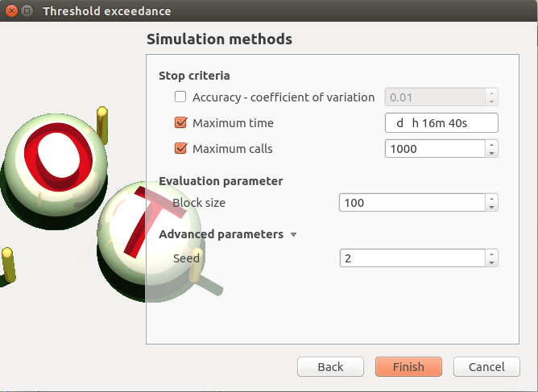Image resolution: width=538 pixels, height=392 pixels.
Task: Click the Block size value field
Action: coord(412,203)
